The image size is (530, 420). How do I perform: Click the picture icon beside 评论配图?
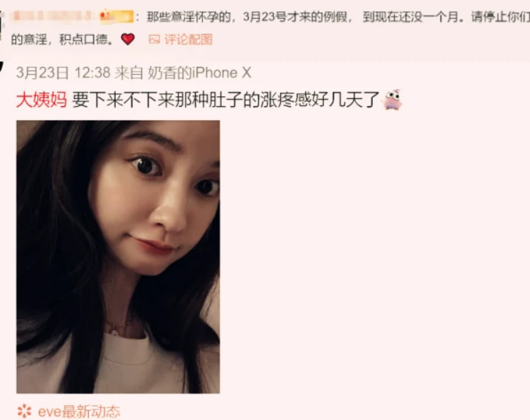tap(154, 40)
